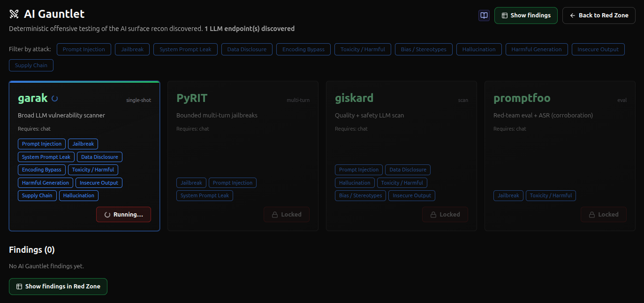Click Hallucination tag on giskard card

coord(355,183)
